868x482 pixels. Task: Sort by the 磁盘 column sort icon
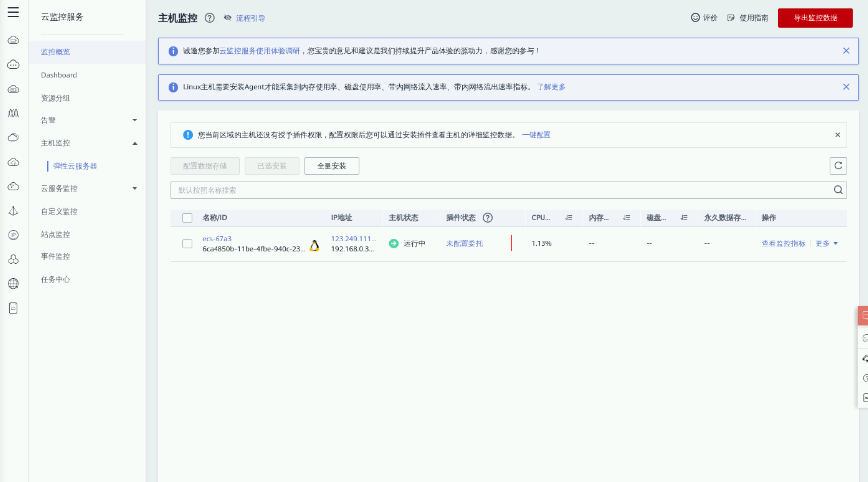tap(684, 218)
